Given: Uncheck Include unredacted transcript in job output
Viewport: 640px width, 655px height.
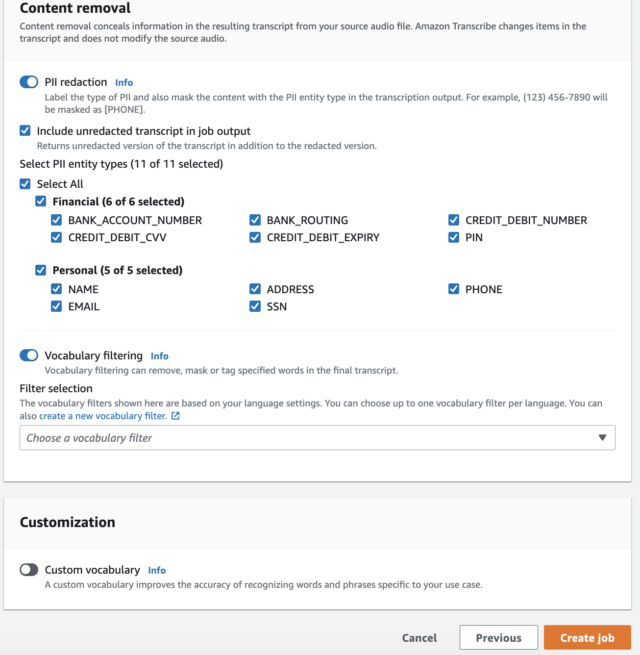Looking at the screenshot, I should click(x=25, y=131).
